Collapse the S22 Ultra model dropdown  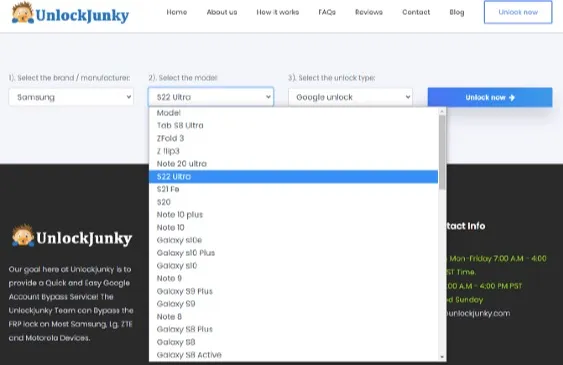pyautogui.click(x=211, y=97)
